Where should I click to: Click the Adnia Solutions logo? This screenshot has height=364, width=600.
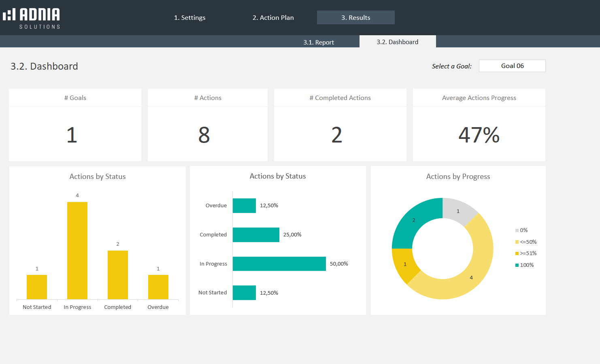pos(32,18)
